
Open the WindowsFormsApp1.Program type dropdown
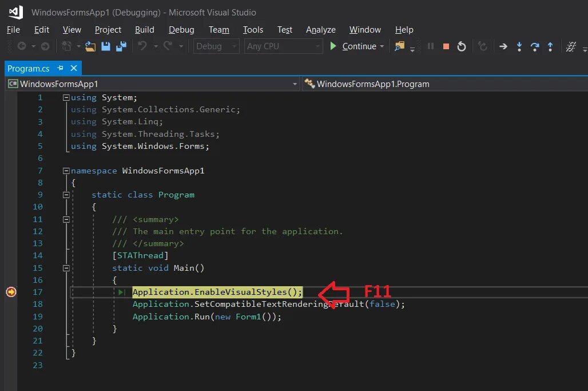click(445, 84)
